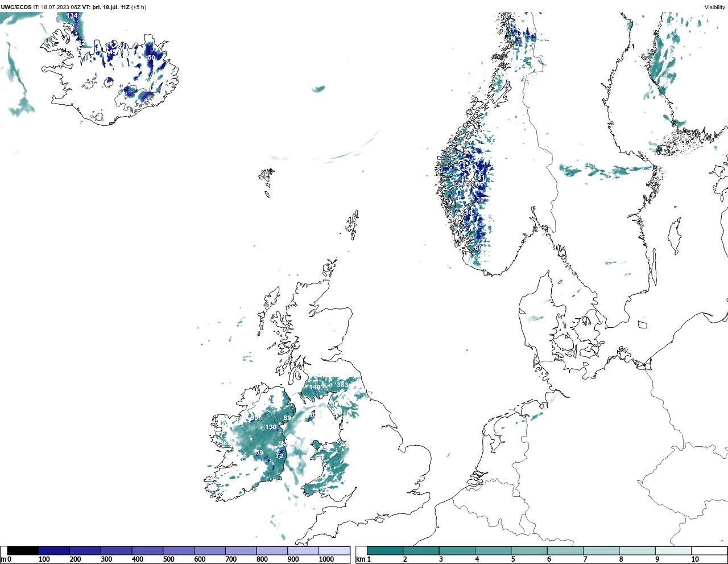728x564 pixels.
Task: Click the 700–800 m legend swatch
Action: 241,550
